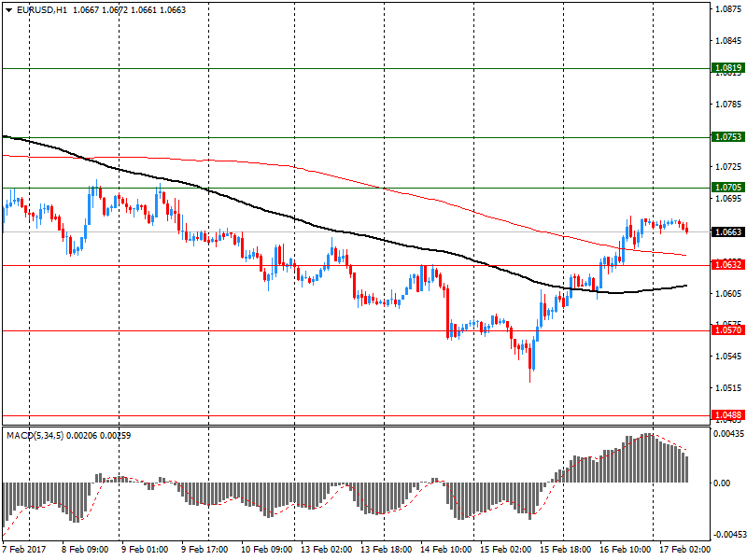Click the 1.0545 price scale value
The width and height of the screenshot is (747, 560).
click(x=729, y=357)
